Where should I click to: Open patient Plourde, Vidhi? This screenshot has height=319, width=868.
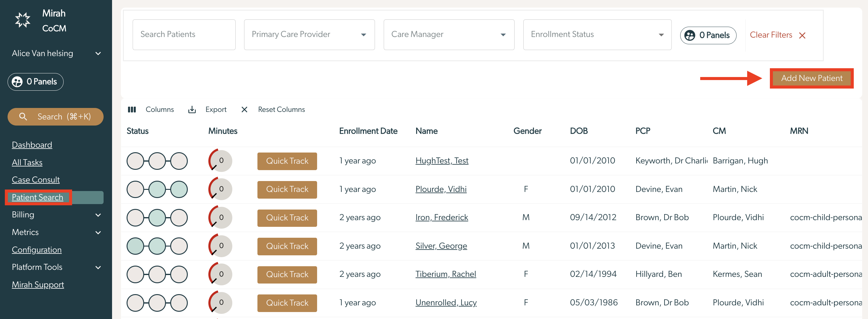point(441,189)
